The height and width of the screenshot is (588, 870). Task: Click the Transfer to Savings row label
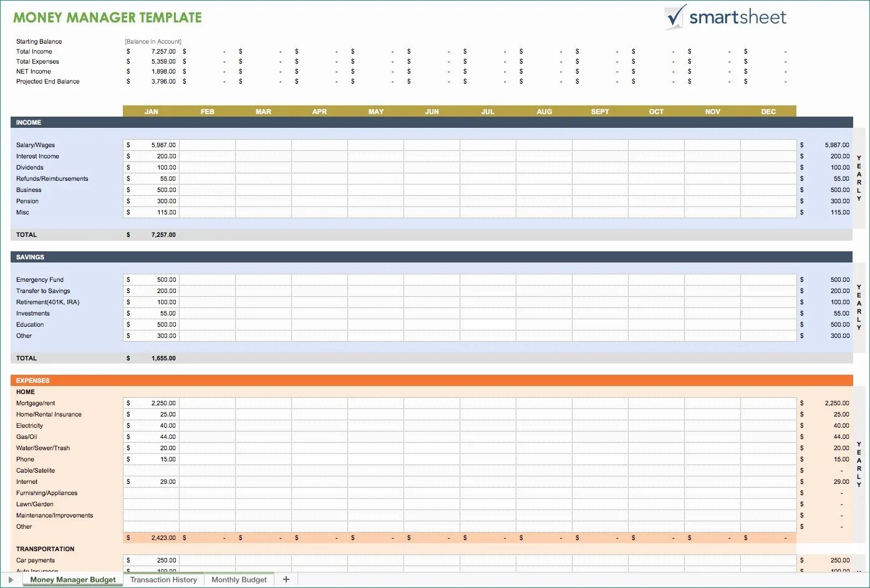(43, 291)
